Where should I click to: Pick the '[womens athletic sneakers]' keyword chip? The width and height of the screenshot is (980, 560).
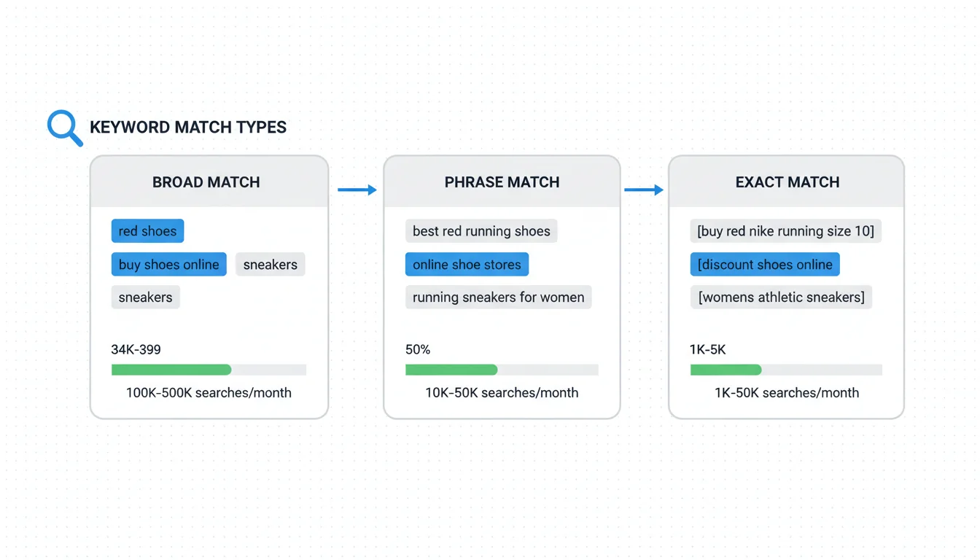(x=781, y=297)
